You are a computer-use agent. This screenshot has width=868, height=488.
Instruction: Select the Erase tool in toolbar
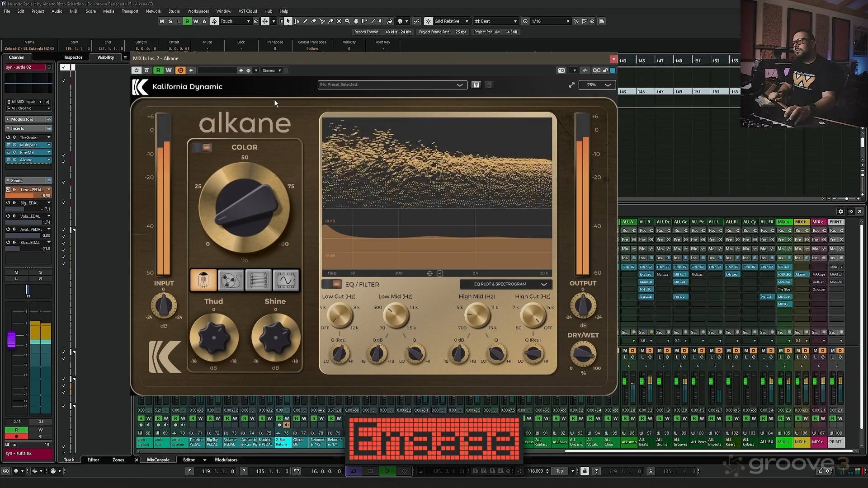(x=314, y=21)
